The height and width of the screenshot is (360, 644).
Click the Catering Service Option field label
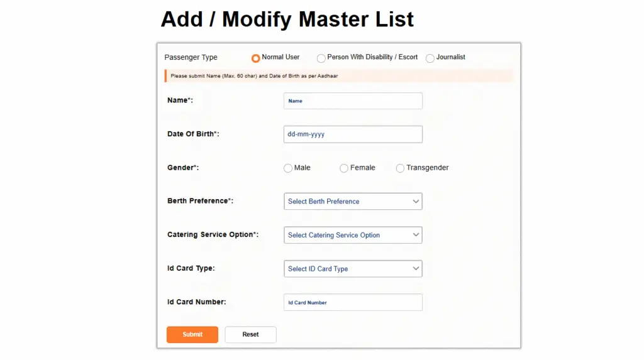[213, 235]
